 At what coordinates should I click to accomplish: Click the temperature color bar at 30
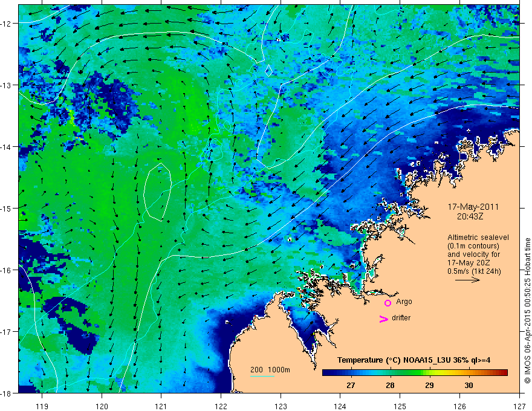pos(469,373)
